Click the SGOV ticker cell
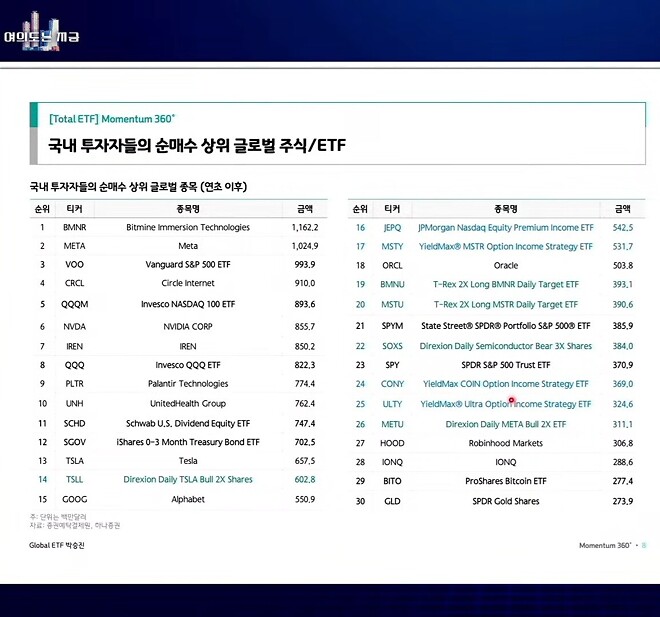 click(75, 442)
